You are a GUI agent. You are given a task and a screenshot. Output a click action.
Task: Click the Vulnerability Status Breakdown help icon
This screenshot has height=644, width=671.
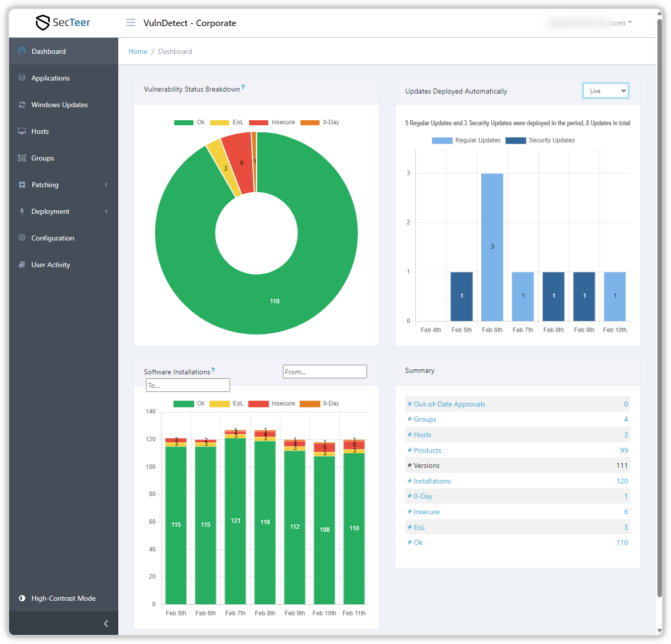point(243,87)
